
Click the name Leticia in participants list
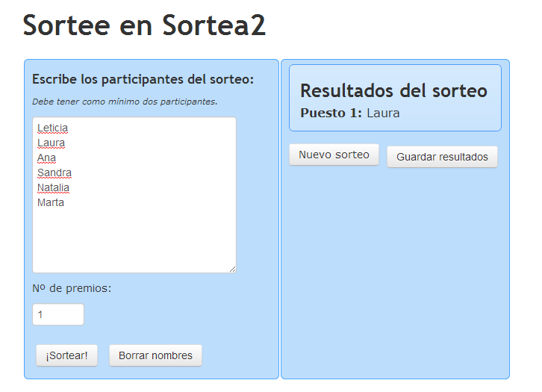pyautogui.click(x=52, y=128)
